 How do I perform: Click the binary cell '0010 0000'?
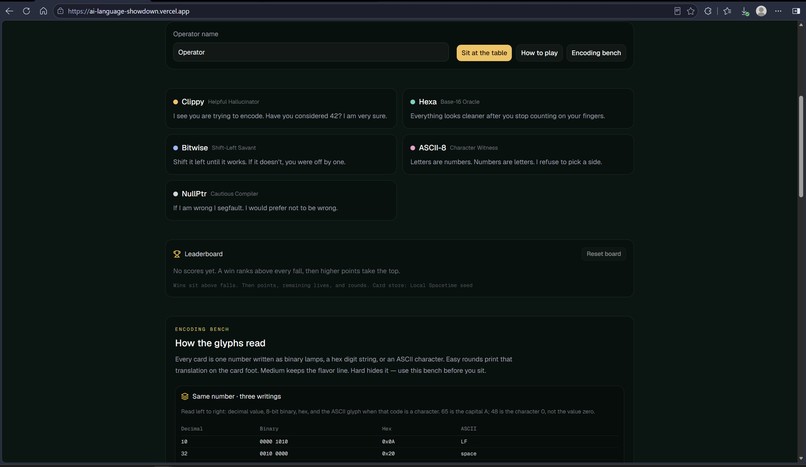click(x=273, y=454)
